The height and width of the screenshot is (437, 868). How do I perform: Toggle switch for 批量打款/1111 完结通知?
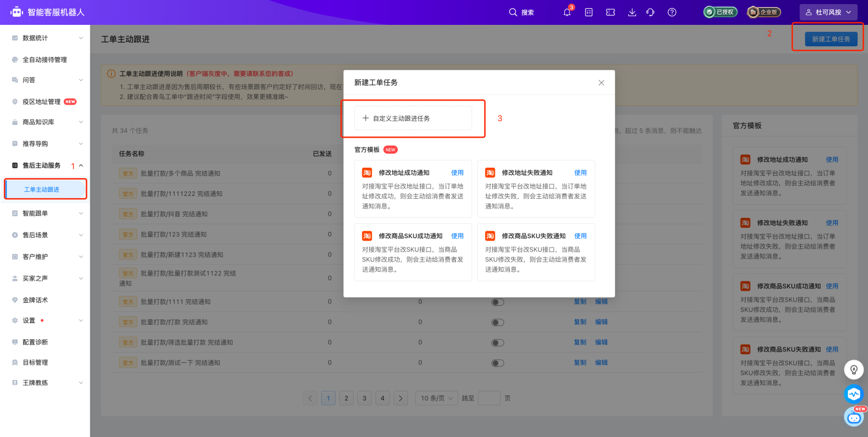pyautogui.click(x=498, y=302)
